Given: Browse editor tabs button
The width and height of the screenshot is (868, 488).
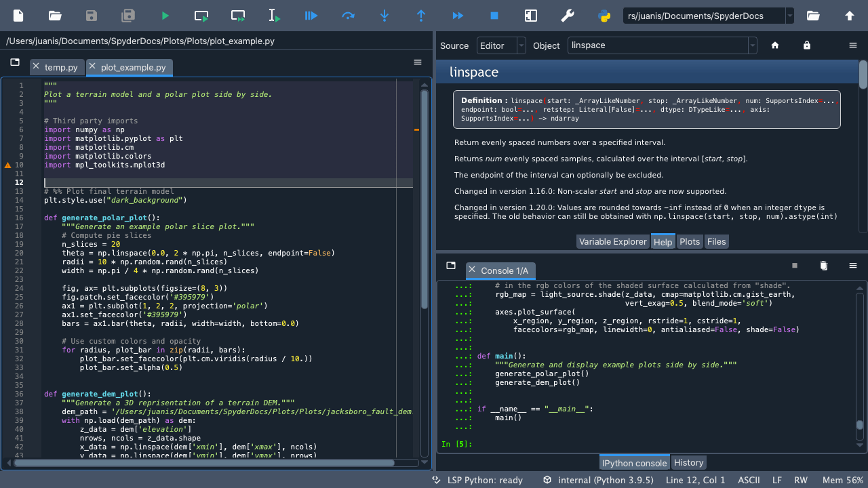Looking at the screenshot, I should point(15,62).
